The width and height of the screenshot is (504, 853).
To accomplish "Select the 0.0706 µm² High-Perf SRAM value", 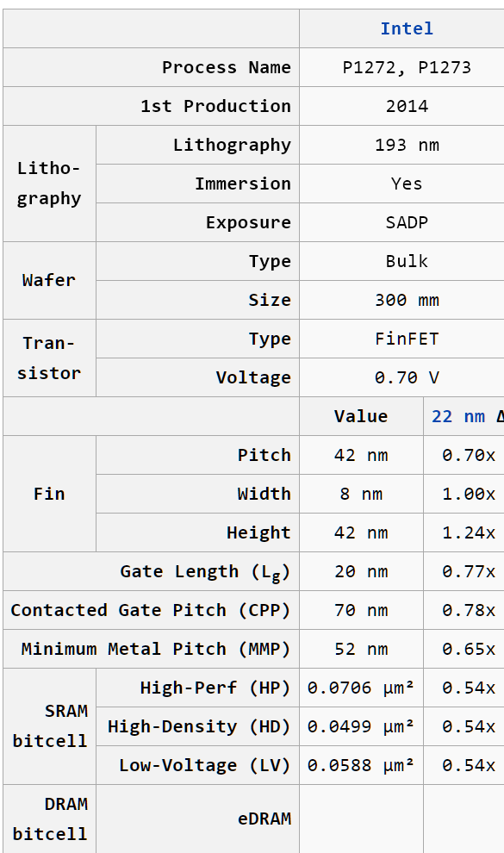I will pos(360,688).
